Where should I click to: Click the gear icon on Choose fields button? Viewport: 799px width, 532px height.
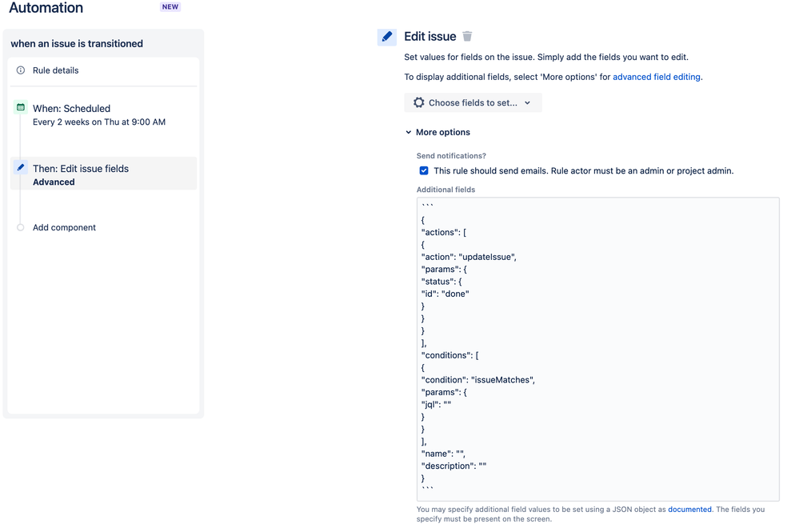click(419, 102)
